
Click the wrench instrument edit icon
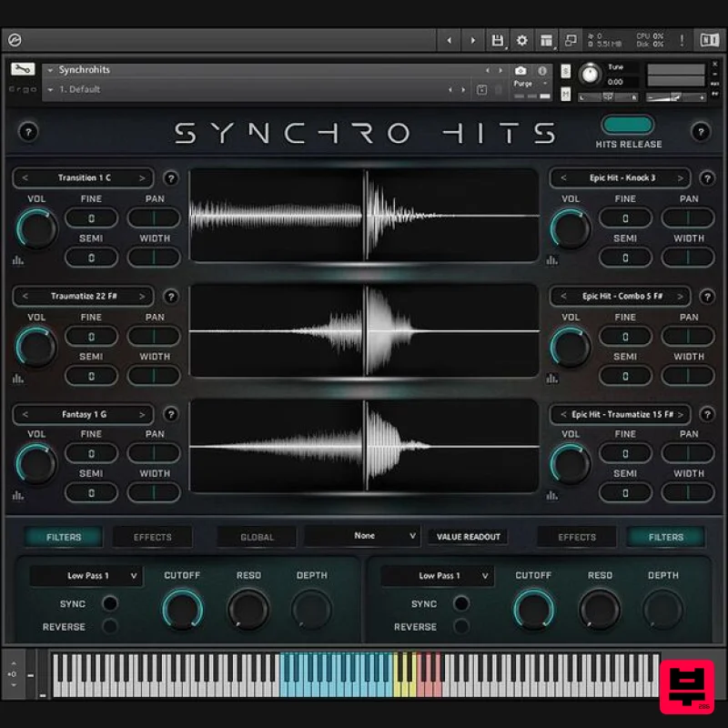[x=23, y=70]
